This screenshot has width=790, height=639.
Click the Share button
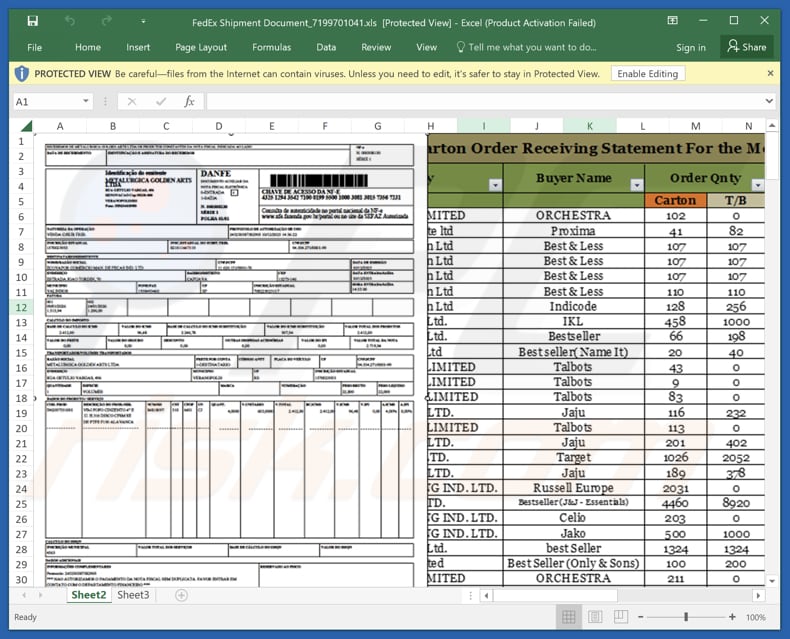coord(746,47)
